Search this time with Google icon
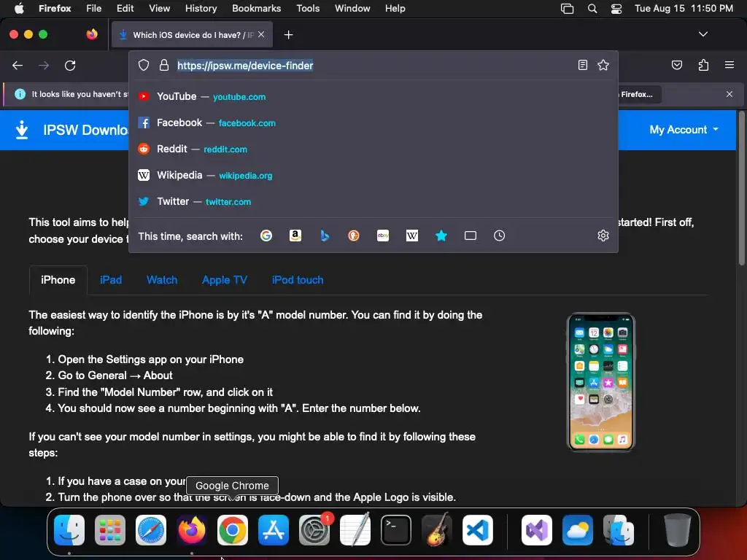This screenshot has width=747, height=560. (266, 236)
